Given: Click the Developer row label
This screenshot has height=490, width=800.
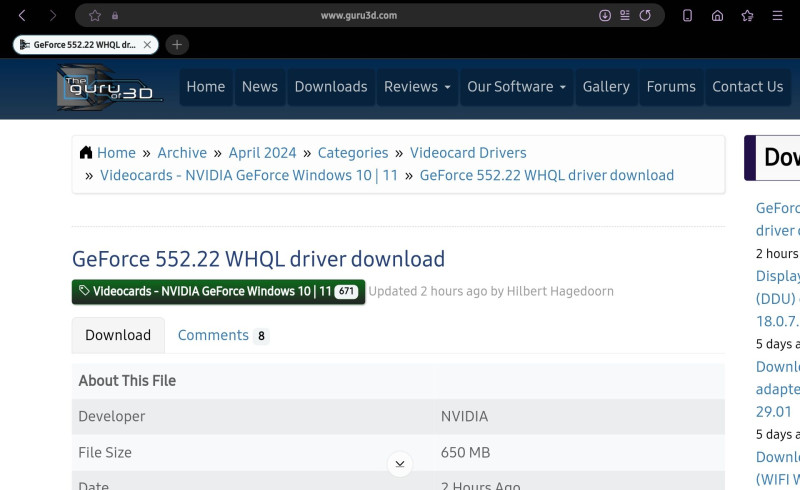Looking at the screenshot, I should 112,416.
